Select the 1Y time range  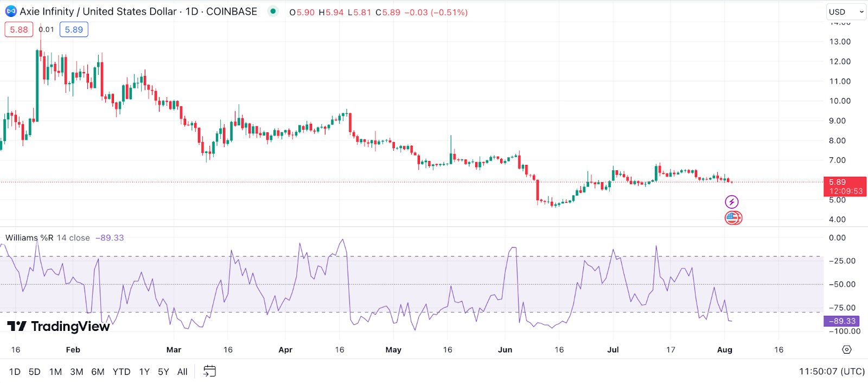[x=144, y=372]
